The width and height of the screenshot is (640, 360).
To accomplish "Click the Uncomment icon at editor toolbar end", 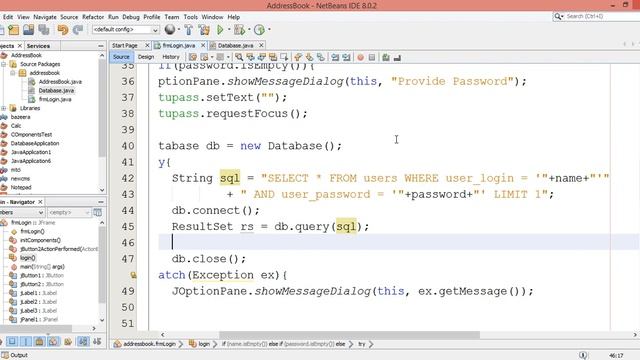I will (x=397, y=58).
